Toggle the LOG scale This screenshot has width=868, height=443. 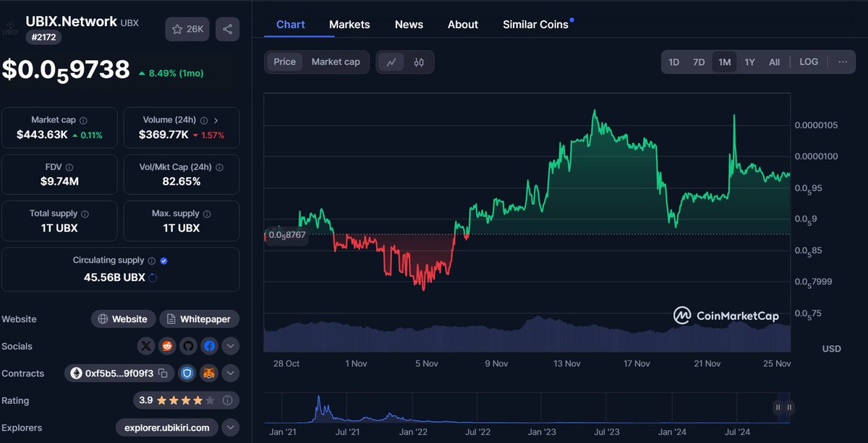tap(809, 62)
